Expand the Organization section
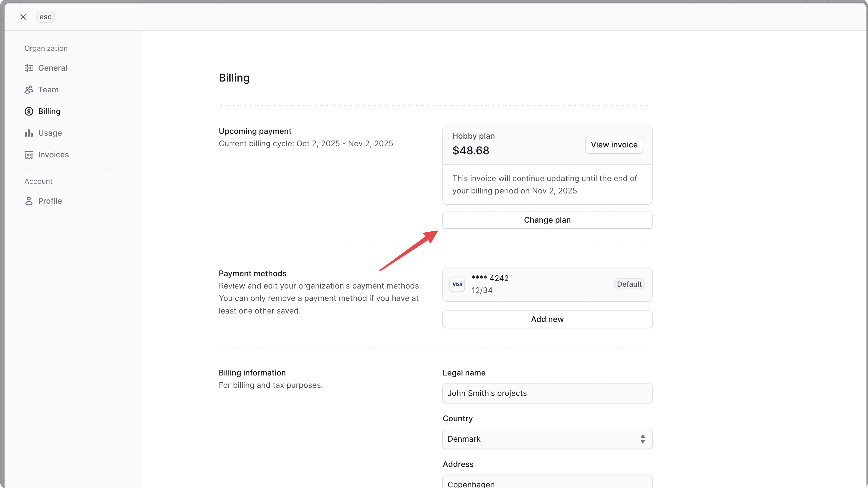Screen dimensions: 868x488 click(x=46, y=48)
